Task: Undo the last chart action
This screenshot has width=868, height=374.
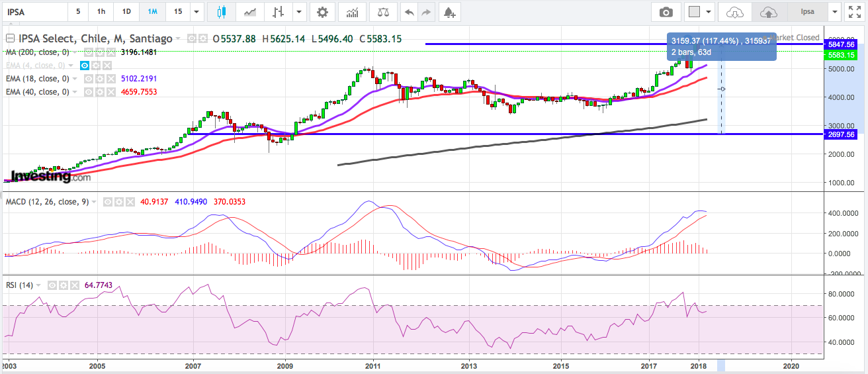Action: pos(410,12)
